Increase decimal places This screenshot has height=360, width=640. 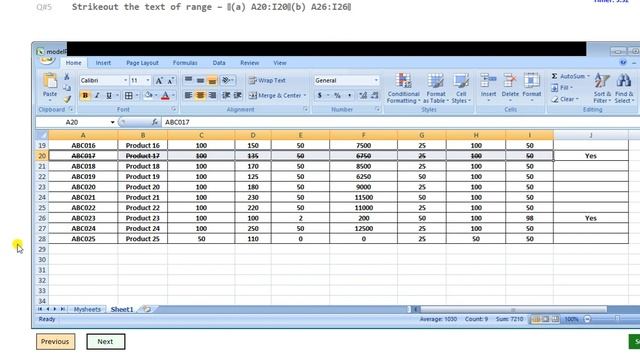363,96
